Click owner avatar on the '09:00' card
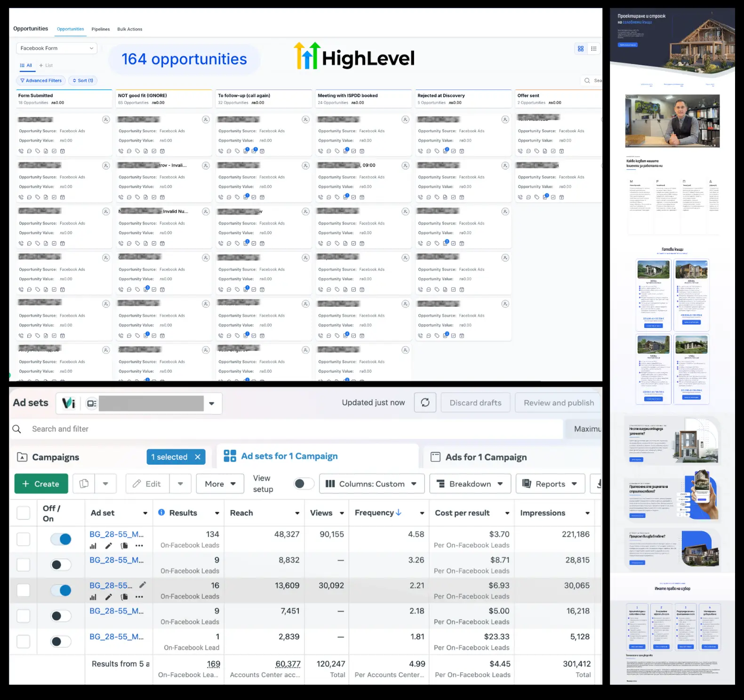Screen dimensions: 744x700 405,166
